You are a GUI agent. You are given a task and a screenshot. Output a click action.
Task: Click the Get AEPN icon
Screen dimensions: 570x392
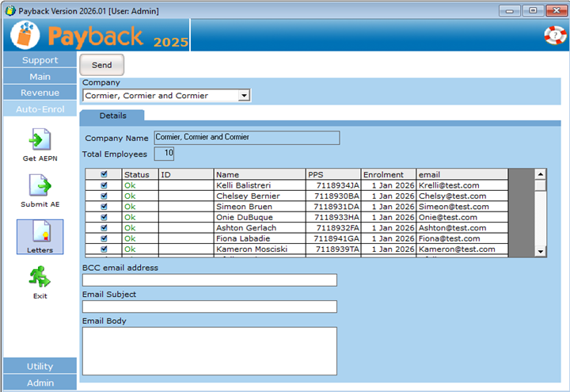(x=40, y=140)
